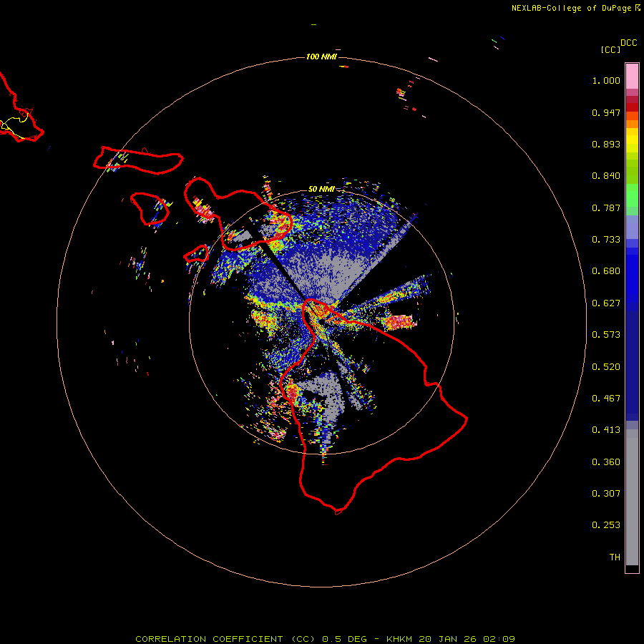Click the Correlation Coefficient KHKM caption at bottom
The image size is (644, 644).
click(x=325, y=639)
